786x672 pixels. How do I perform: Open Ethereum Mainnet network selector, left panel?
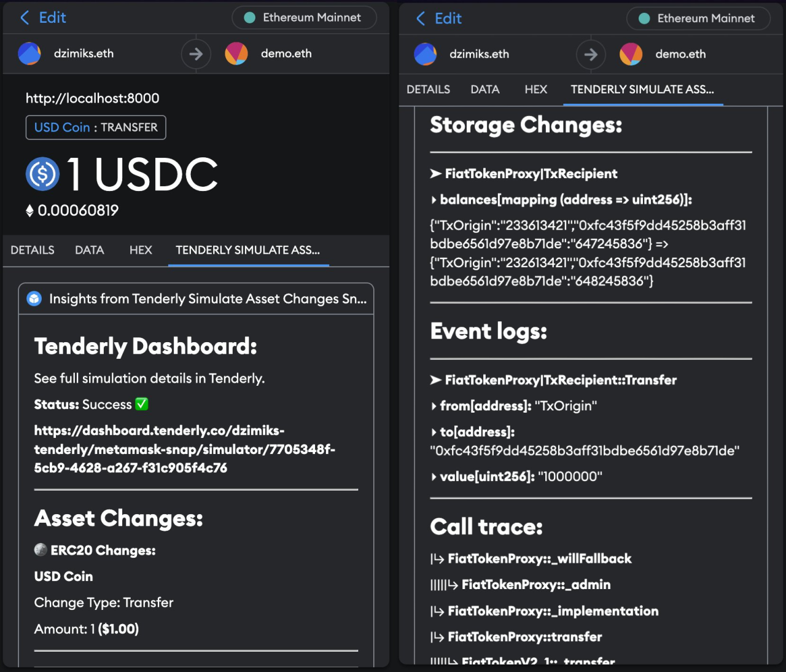(x=305, y=18)
